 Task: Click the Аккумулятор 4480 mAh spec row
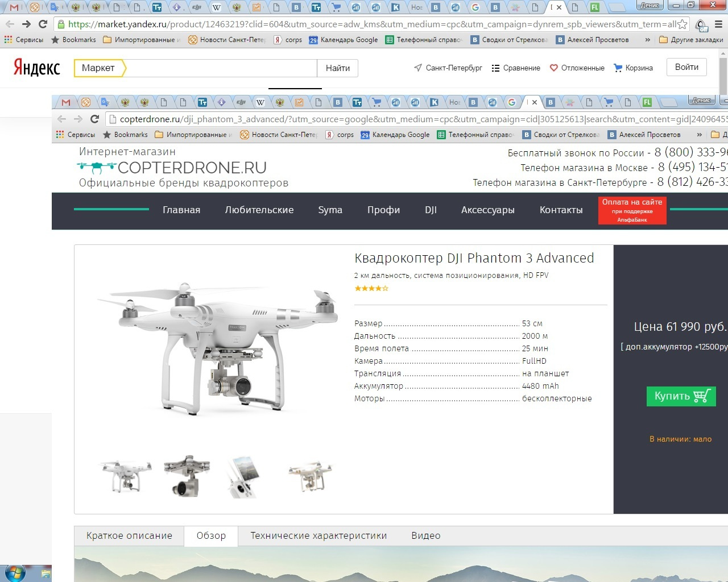point(457,386)
